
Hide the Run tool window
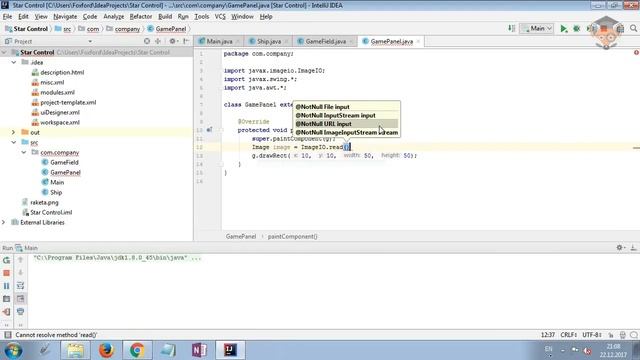pyautogui.click(x=633, y=247)
